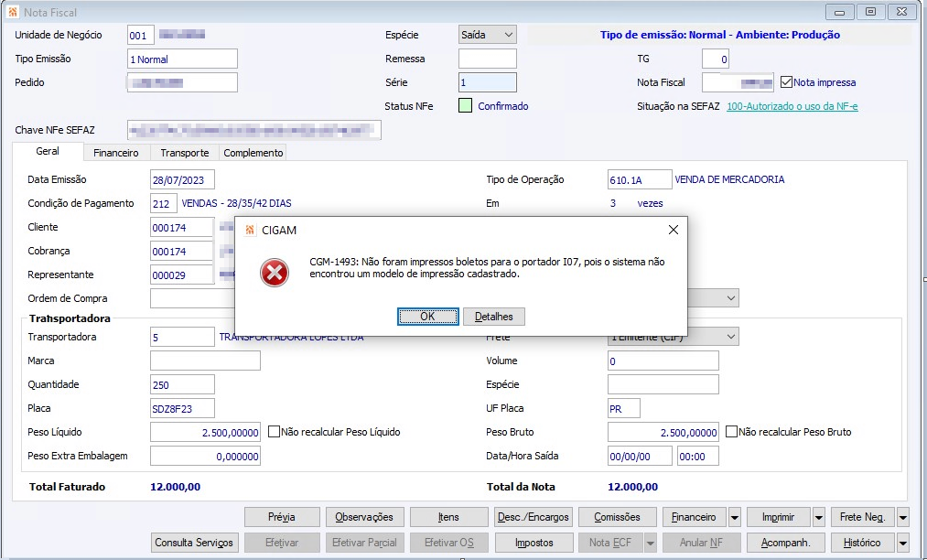Image resolution: width=927 pixels, height=560 pixels.
Task: Switch to the Complemento tab
Action: point(253,153)
